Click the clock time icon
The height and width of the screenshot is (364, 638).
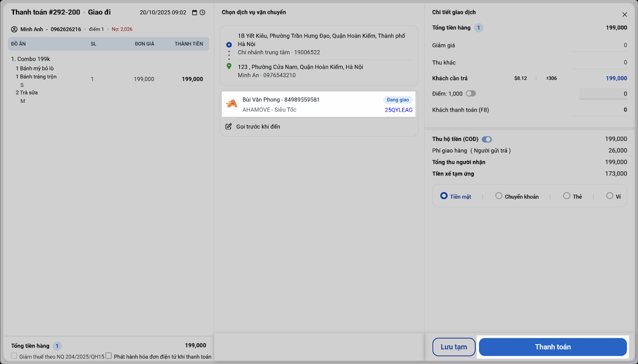coord(203,12)
